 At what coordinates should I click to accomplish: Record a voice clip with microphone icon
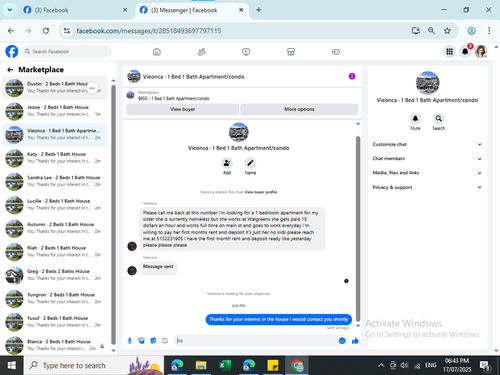coord(130,341)
